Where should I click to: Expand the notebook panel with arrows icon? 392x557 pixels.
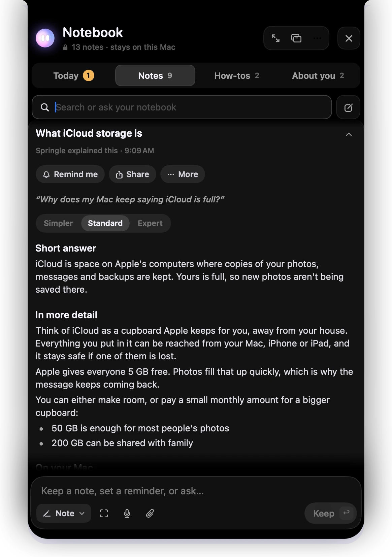pos(275,38)
